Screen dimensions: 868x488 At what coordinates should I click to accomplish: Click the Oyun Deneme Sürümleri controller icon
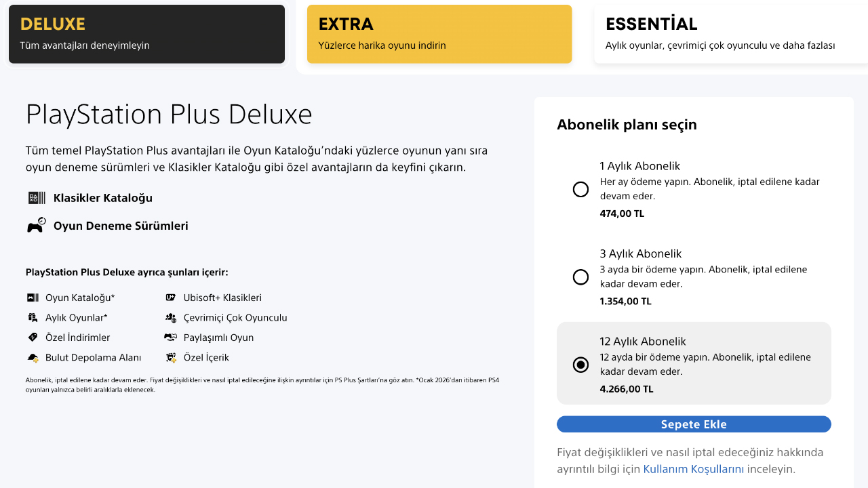pos(37,226)
